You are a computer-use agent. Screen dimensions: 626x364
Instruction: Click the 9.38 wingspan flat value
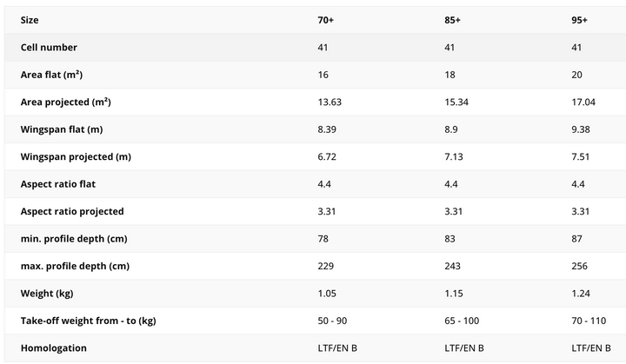(x=581, y=129)
